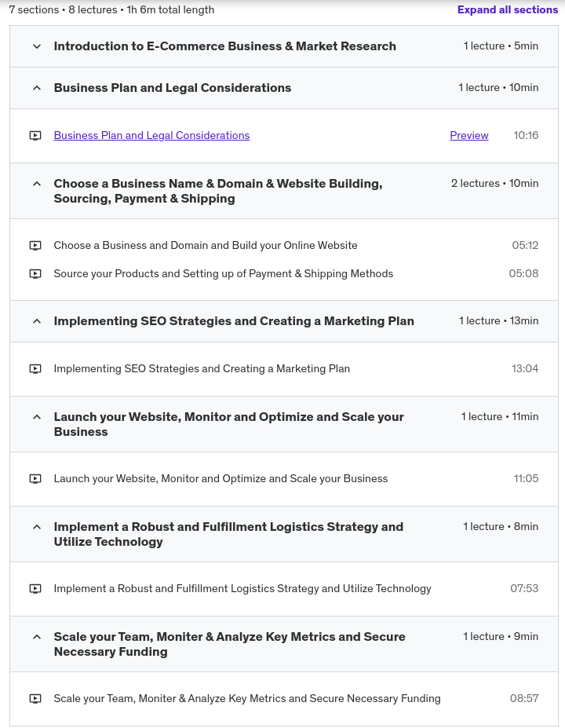Collapse Implement a Robust Fulfillment section chevron

tap(36, 527)
